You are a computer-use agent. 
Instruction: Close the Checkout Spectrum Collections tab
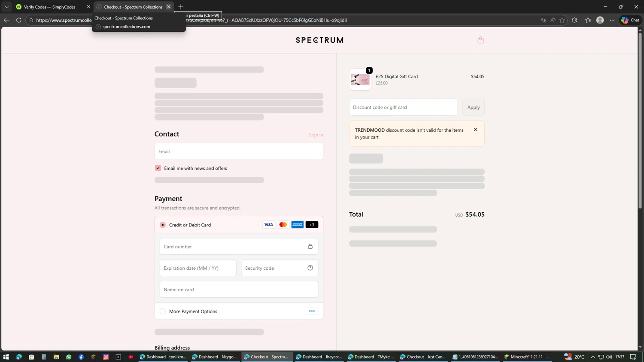tap(169, 7)
